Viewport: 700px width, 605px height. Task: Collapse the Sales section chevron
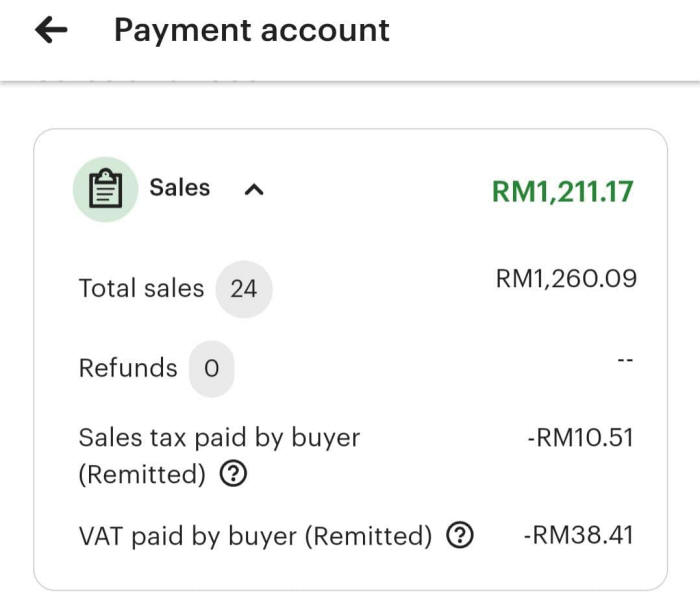[x=254, y=189]
